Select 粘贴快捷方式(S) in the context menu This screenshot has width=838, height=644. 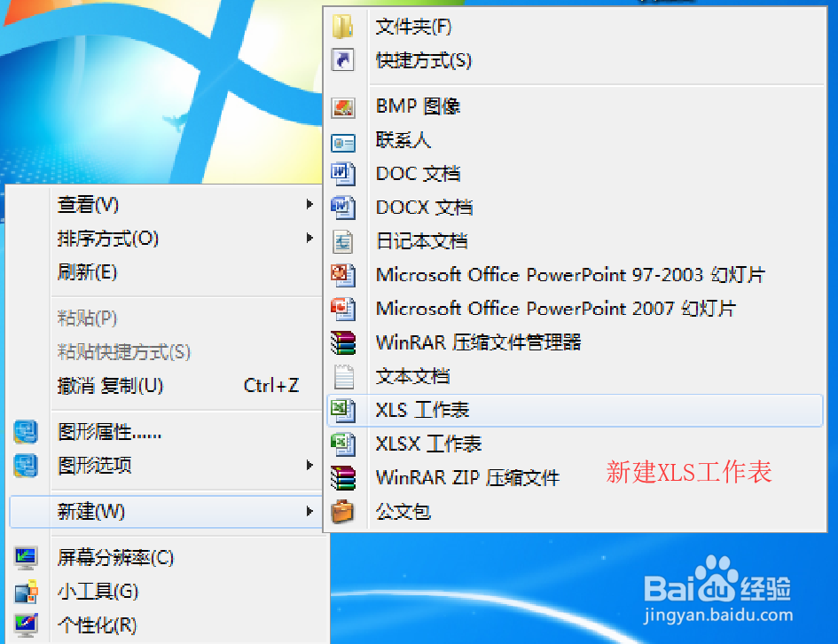tap(165, 352)
